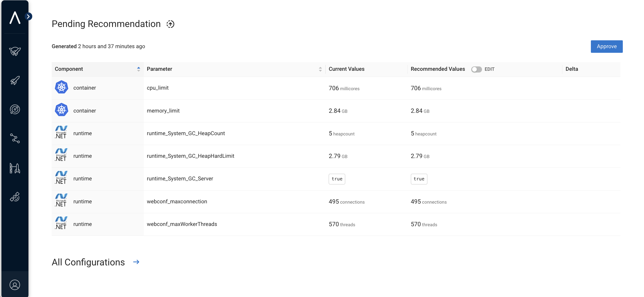Sort the table by Parameter column
The width and height of the screenshot is (644, 297).
click(x=320, y=69)
